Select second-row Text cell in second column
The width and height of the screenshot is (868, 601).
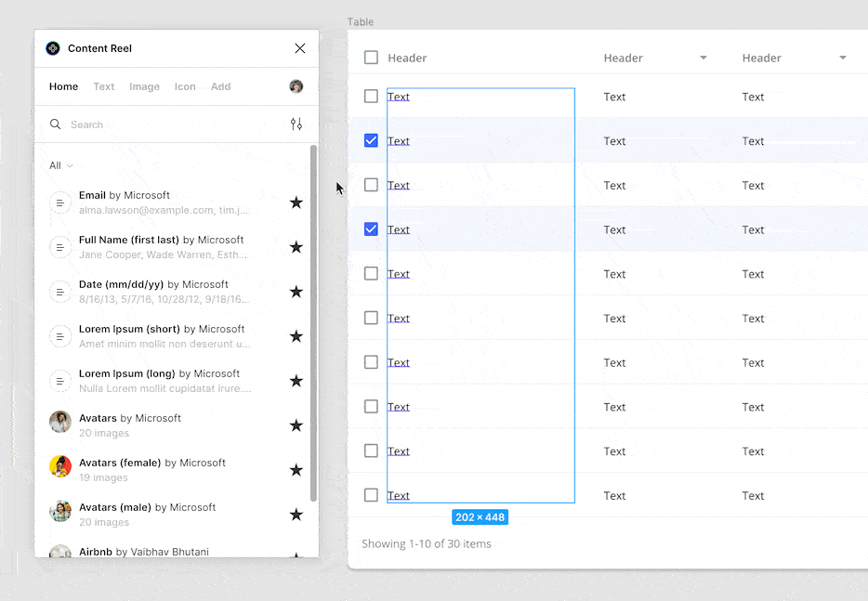(x=614, y=141)
